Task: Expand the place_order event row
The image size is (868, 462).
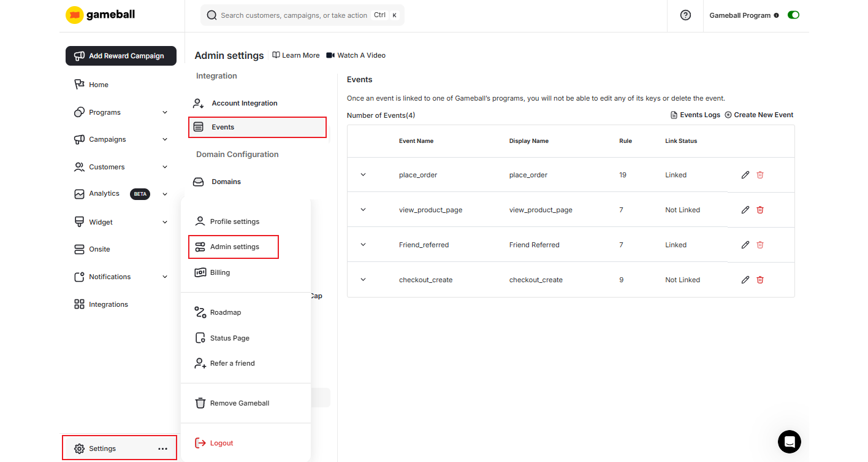Action: pos(363,175)
